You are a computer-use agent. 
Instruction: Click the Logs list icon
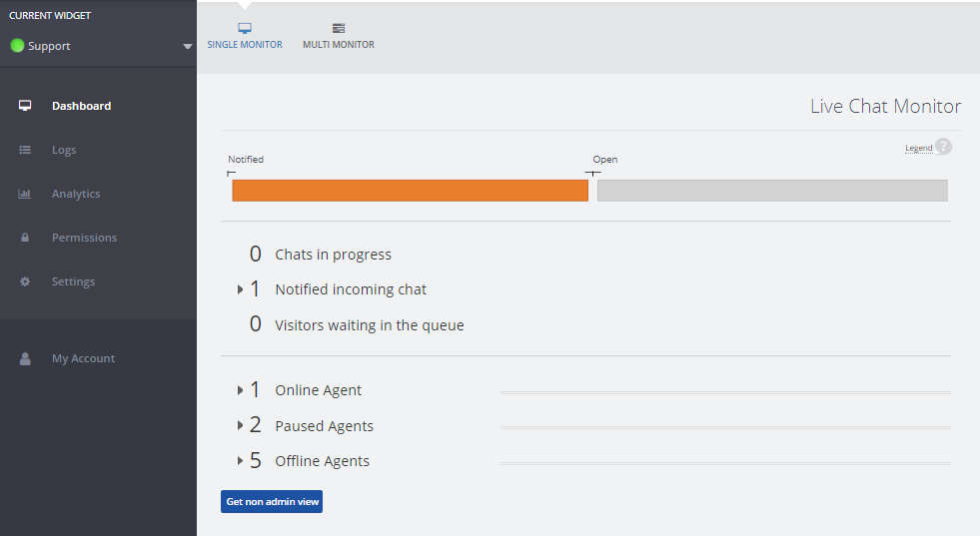25,150
